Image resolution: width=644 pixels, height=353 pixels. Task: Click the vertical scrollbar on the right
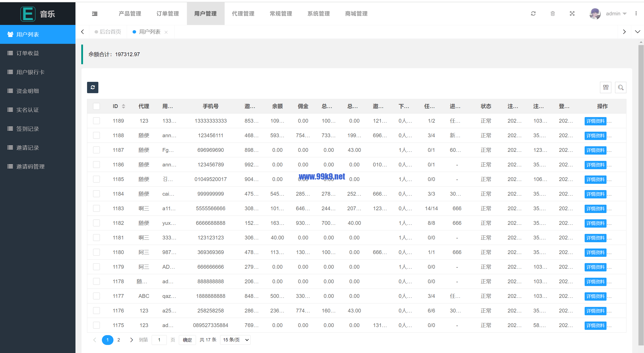641,195
